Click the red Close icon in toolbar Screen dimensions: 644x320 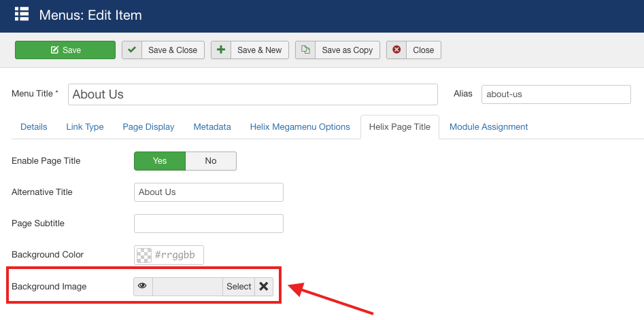click(396, 50)
